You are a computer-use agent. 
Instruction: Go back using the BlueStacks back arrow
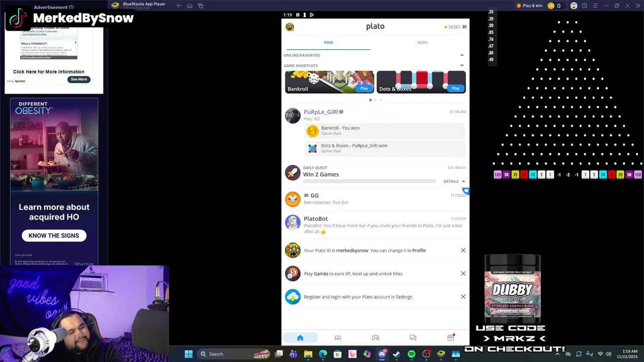pos(179,6)
